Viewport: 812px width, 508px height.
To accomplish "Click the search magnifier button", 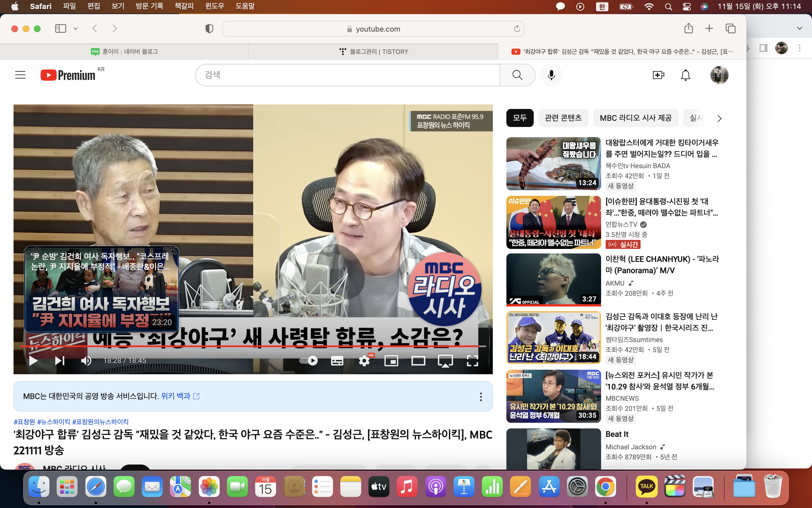I will (517, 75).
